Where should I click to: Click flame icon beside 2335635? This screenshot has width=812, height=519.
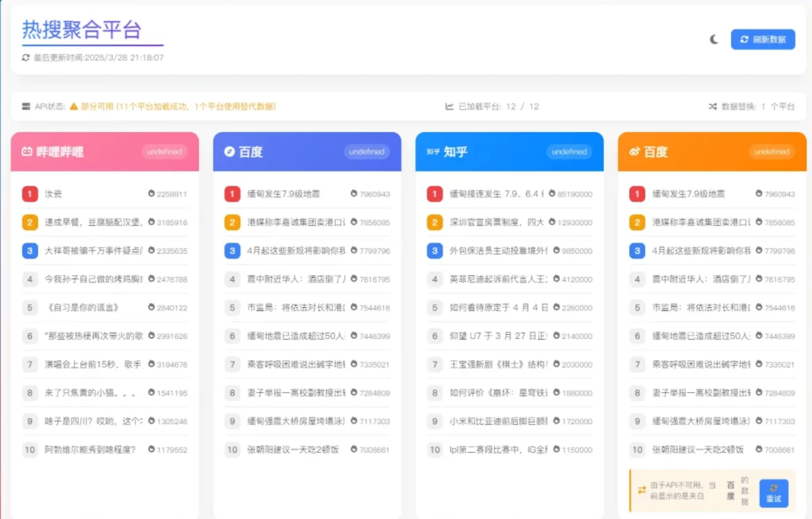(x=151, y=250)
